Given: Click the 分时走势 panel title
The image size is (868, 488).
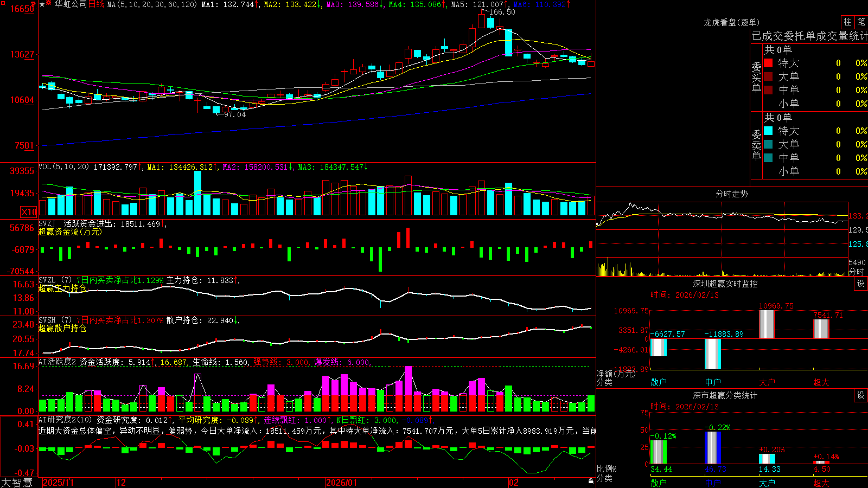Looking at the screenshot, I should [731, 194].
